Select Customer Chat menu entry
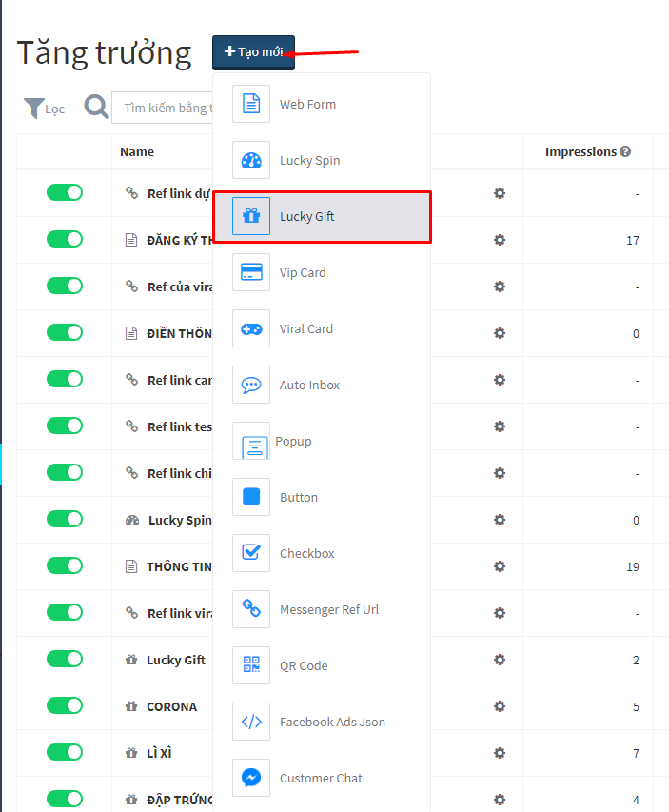Screen dimensions: 669x812 pos(322,778)
